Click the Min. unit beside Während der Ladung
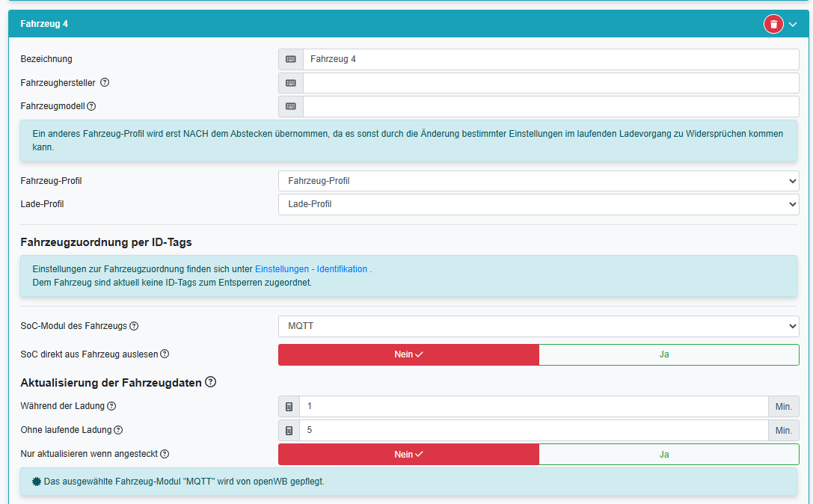 click(x=783, y=407)
